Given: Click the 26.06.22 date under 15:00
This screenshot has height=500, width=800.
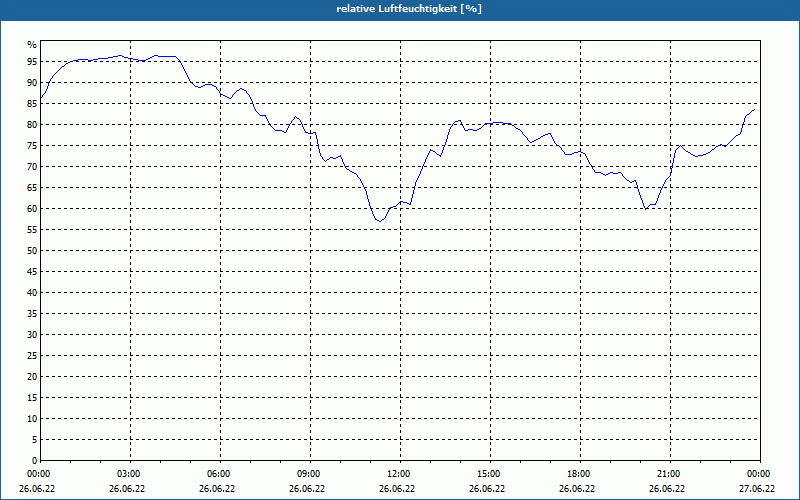Looking at the screenshot, I should (x=487, y=489).
